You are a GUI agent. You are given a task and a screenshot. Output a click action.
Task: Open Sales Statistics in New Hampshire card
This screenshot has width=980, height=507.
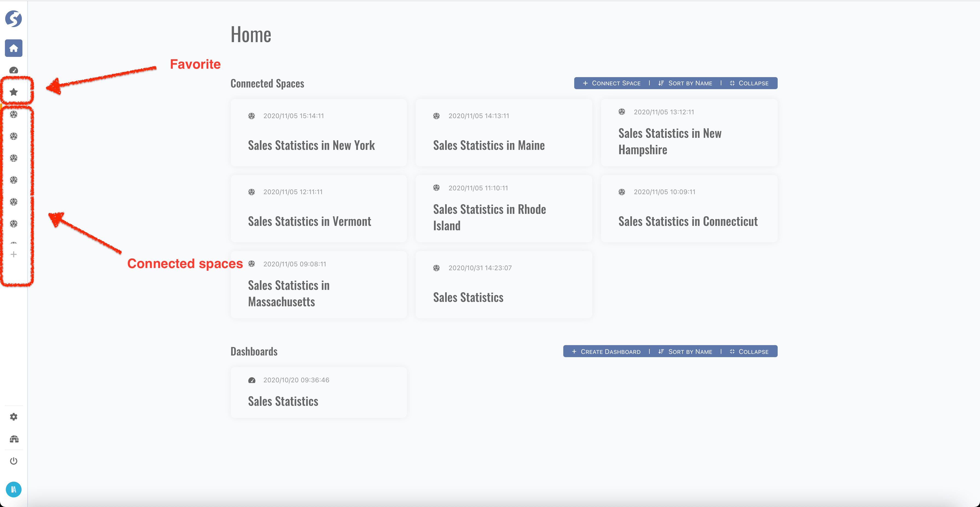(x=689, y=133)
